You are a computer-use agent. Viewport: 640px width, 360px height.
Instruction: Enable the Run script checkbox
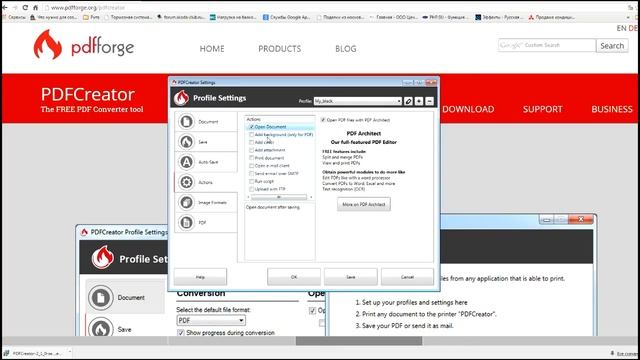tap(251, 181)
